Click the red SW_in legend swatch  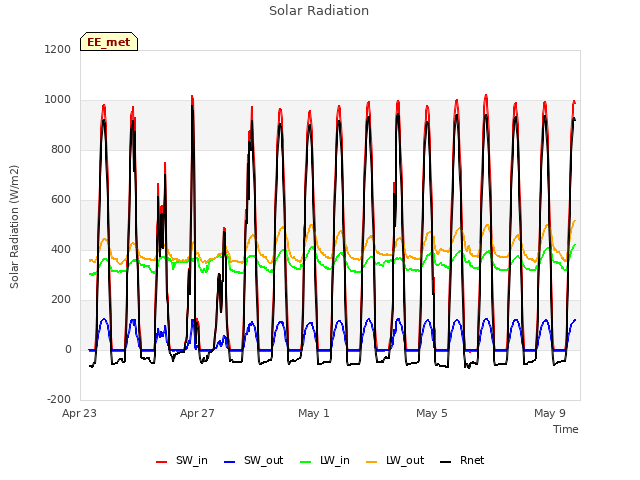(x=162, y=462)
